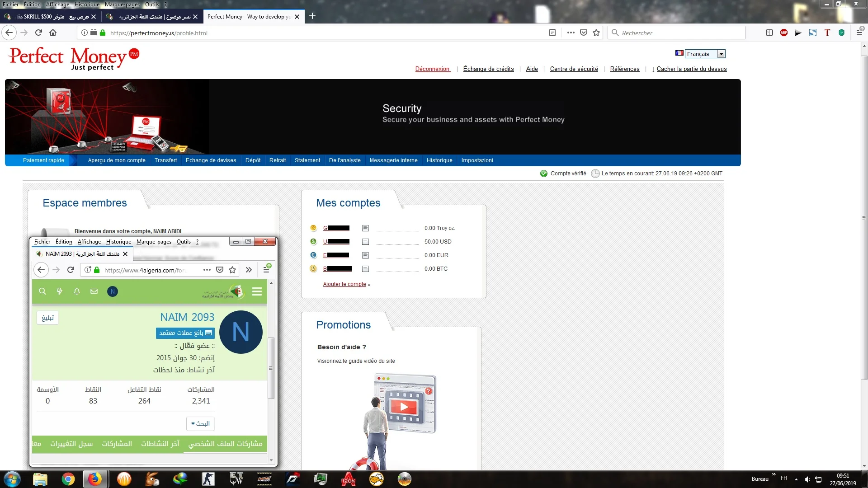Open the bell notifications icon in the forum header
This screenshot has height=488, width=868.
pos(77,291)
